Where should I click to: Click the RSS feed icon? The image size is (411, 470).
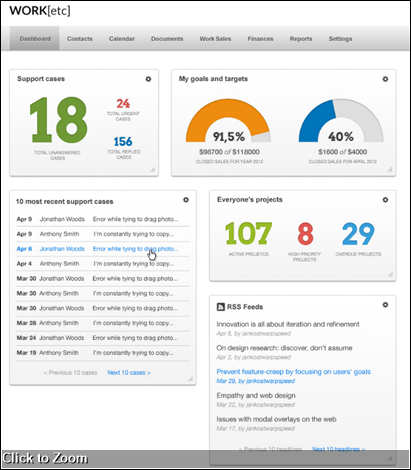(221, 307)
